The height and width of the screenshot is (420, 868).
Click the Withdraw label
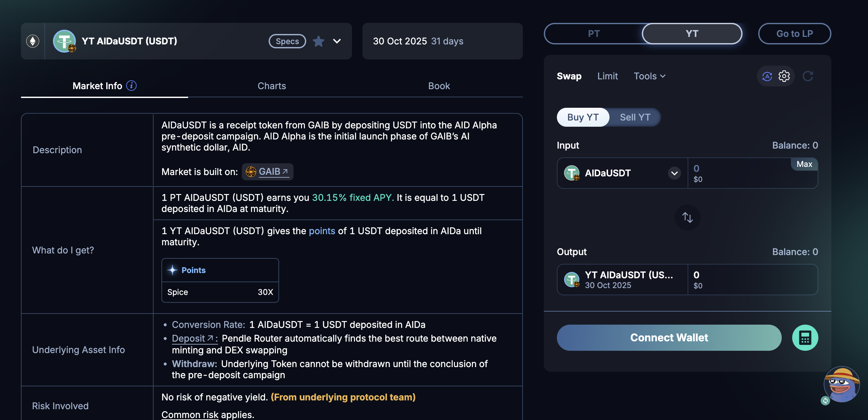click(194, 364)
